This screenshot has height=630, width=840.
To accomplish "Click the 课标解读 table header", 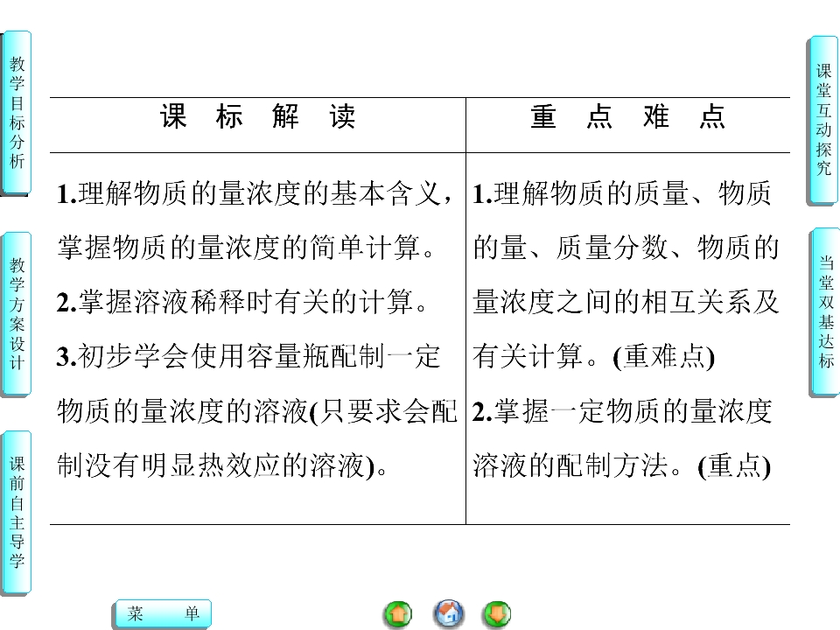I will coord(257,116).
